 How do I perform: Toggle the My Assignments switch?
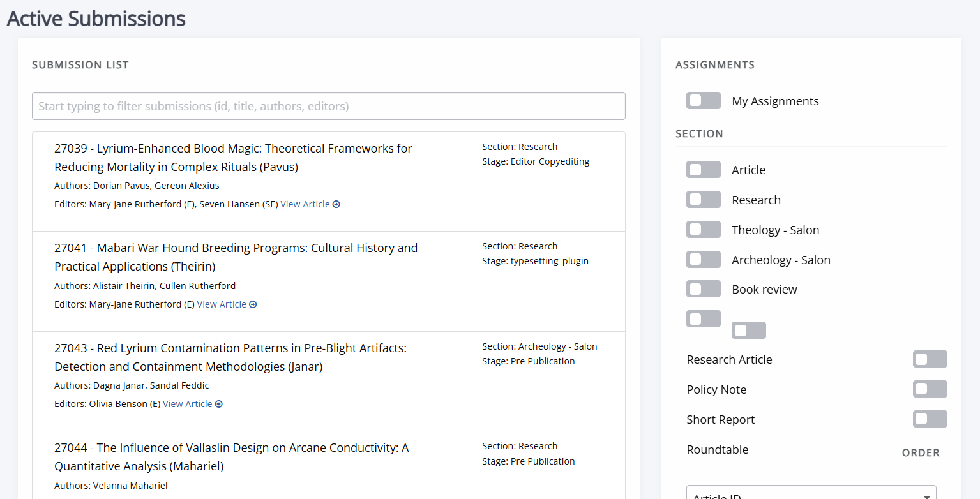tap(704, 101)
